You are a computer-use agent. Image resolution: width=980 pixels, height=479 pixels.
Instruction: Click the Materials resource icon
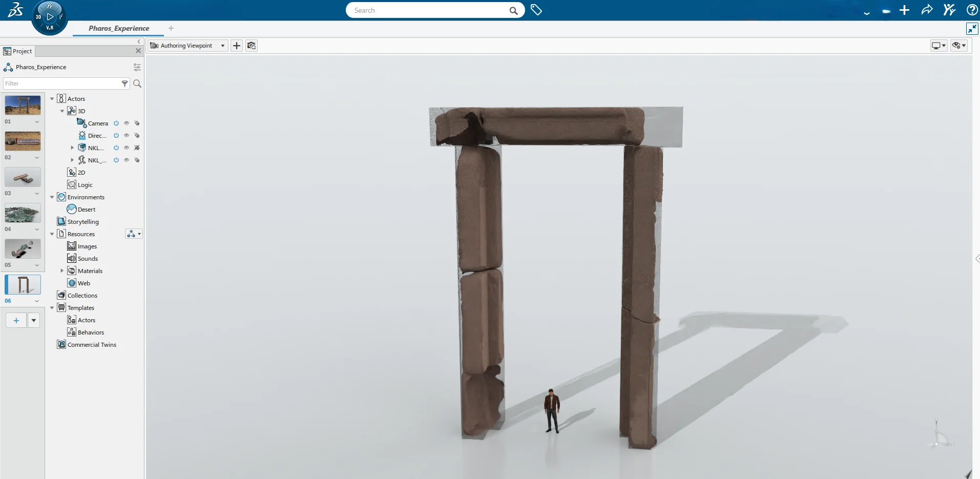point(72,270)
